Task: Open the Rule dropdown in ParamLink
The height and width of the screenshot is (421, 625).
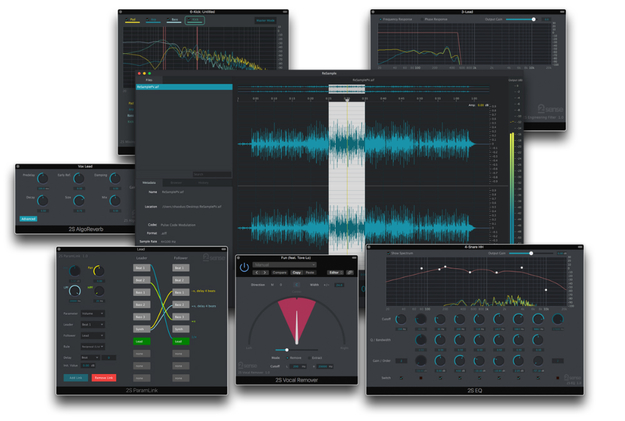Action: (93, 347)
